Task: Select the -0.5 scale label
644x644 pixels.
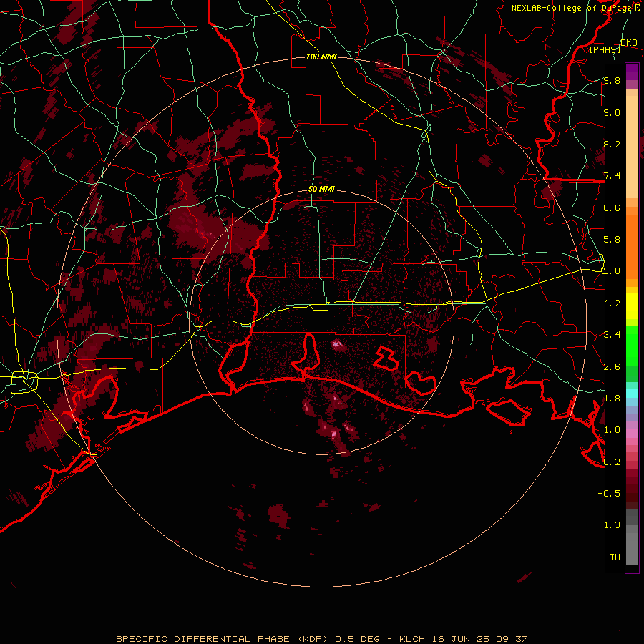Action: 609,494
